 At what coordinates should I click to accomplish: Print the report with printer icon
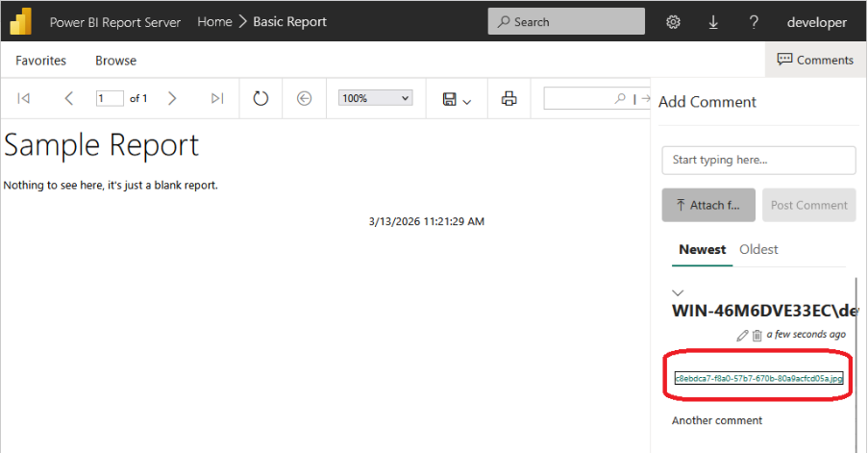click(x=509, y=98)
